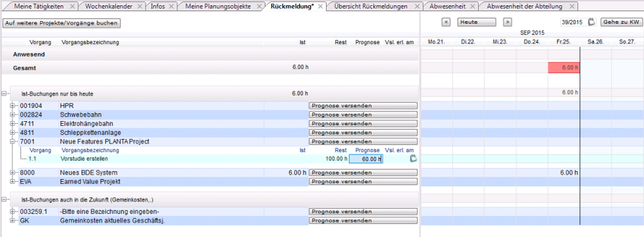Click Vorgangsbezeichnung column header at top
The height and width of the screenshot is (237, 644).
tap(90, 42)
